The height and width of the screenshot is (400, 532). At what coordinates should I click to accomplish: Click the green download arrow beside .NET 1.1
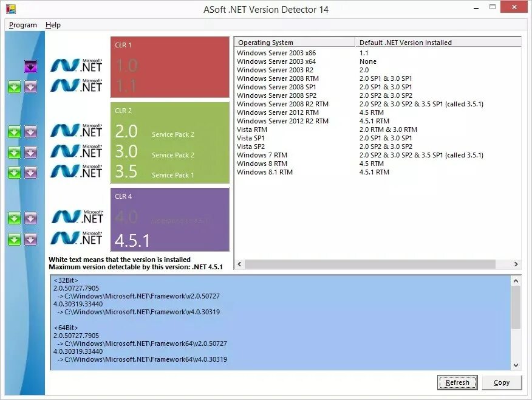[14, 87]
